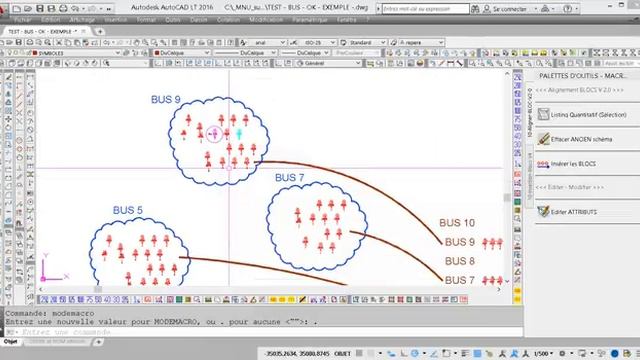Open the Affichage menu

pyautogui.click(x=82, y=20)
